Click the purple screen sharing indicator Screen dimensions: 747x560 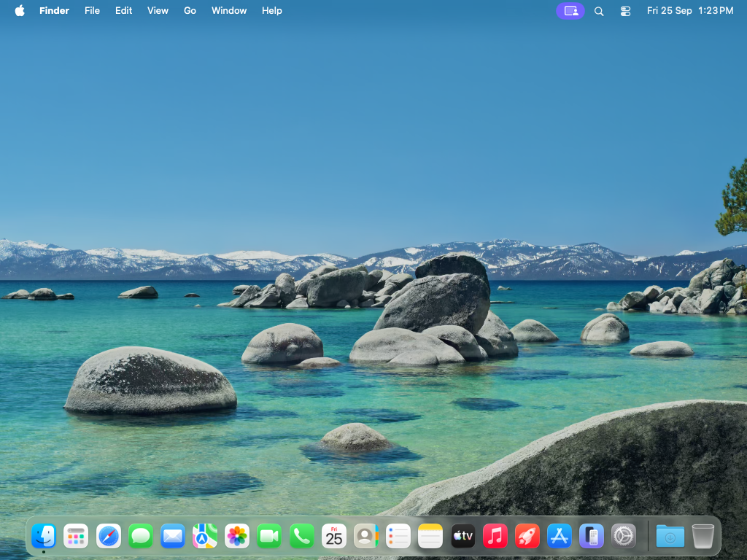[570, 10]
